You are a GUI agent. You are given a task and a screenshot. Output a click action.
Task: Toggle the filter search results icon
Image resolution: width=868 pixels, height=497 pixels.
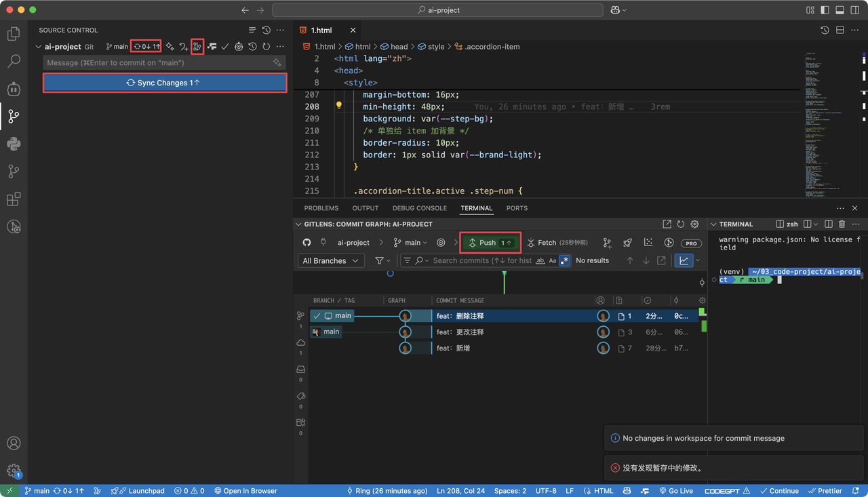click(407, 260)
